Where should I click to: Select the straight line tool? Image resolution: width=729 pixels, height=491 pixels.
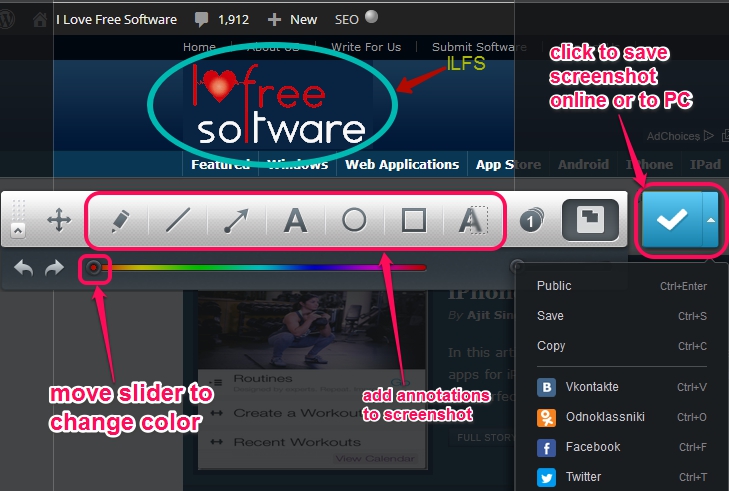coord(178,220)
